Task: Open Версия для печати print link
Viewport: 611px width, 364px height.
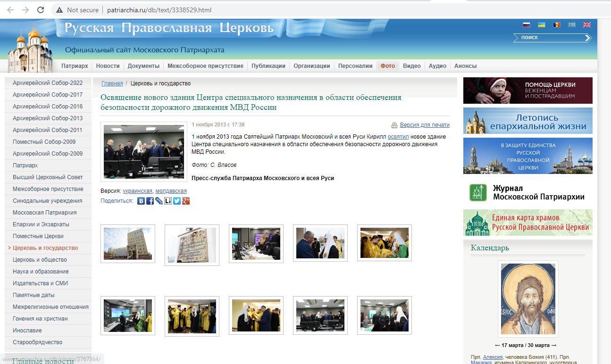Action: point(424,125)
